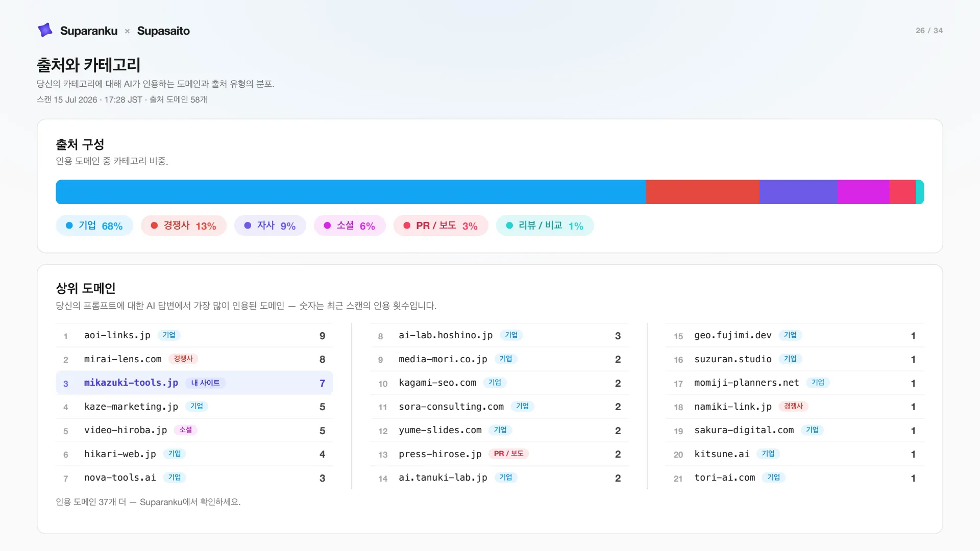Viewport: 980px width, 551px height.
Task: Select the aoi-links.jp domain row
Action: [194, 335]
